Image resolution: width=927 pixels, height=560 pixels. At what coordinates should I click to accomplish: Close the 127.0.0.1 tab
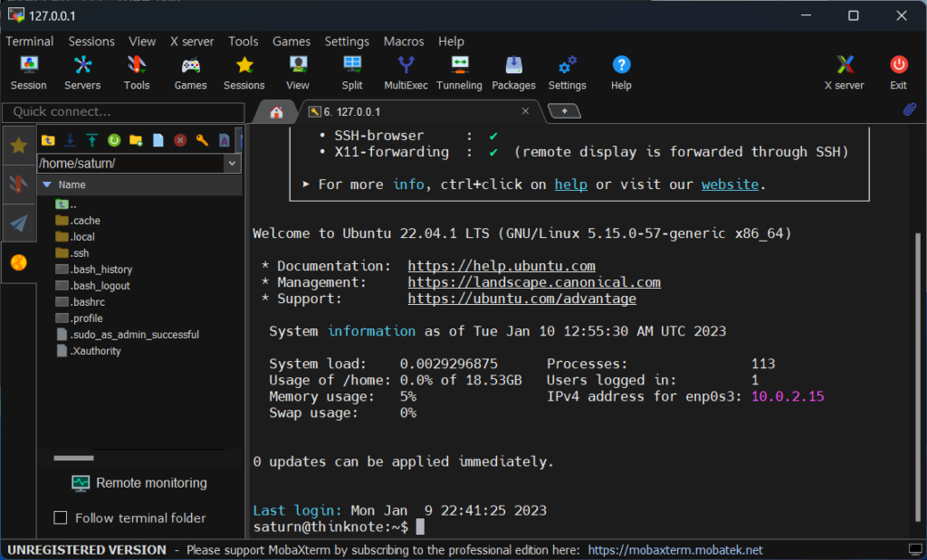(525, 111)
